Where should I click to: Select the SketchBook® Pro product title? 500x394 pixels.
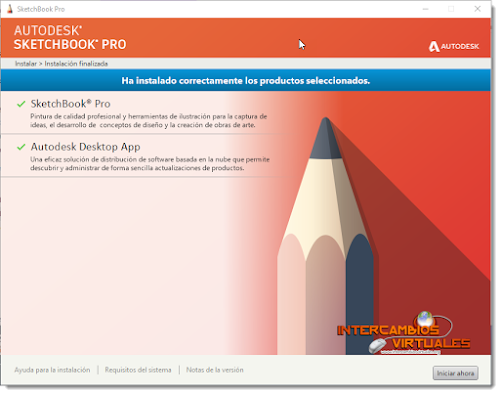tap(70, 104)
